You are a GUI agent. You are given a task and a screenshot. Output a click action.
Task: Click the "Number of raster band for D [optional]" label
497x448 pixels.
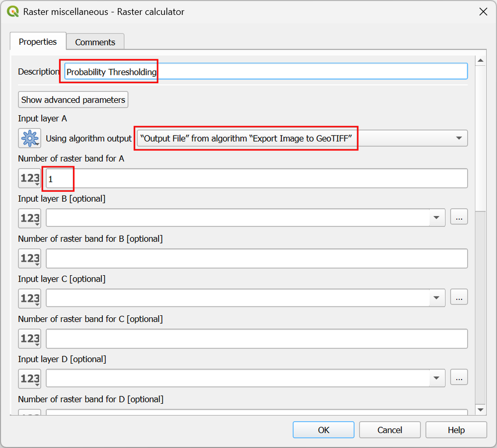[x=90, y=399]
